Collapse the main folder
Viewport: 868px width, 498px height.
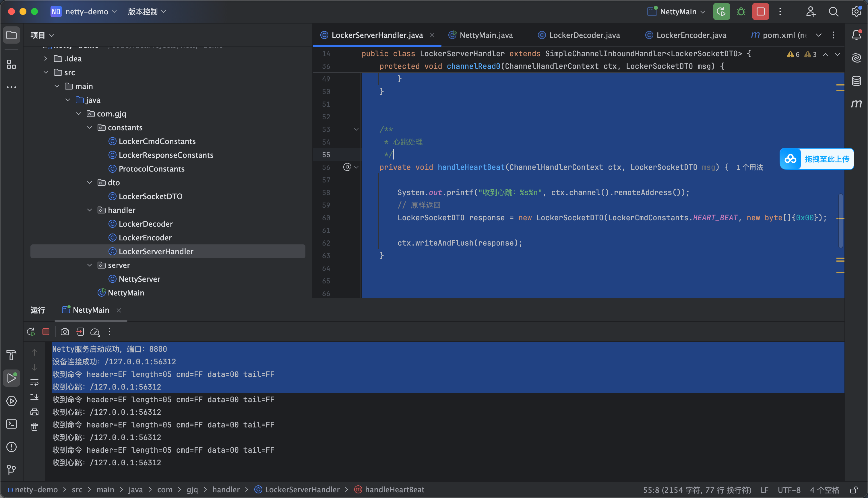[57, 86]
